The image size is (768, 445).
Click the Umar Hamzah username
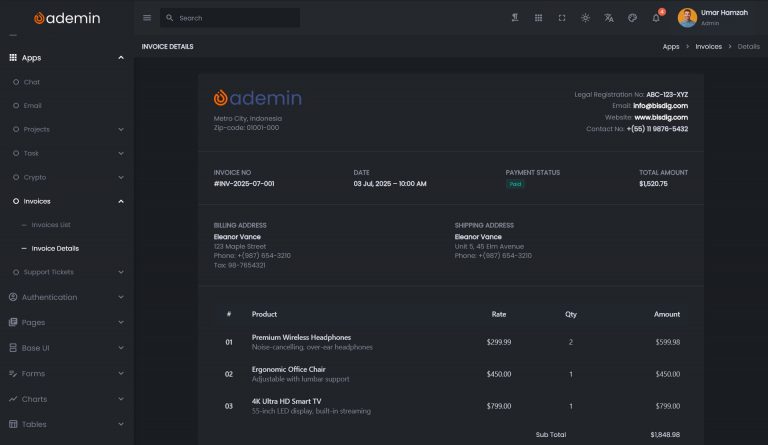pos(724,13)
